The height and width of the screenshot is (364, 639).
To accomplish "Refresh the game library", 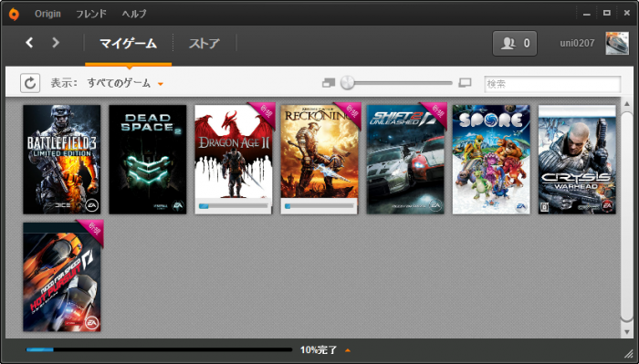I will click(30, 83).
